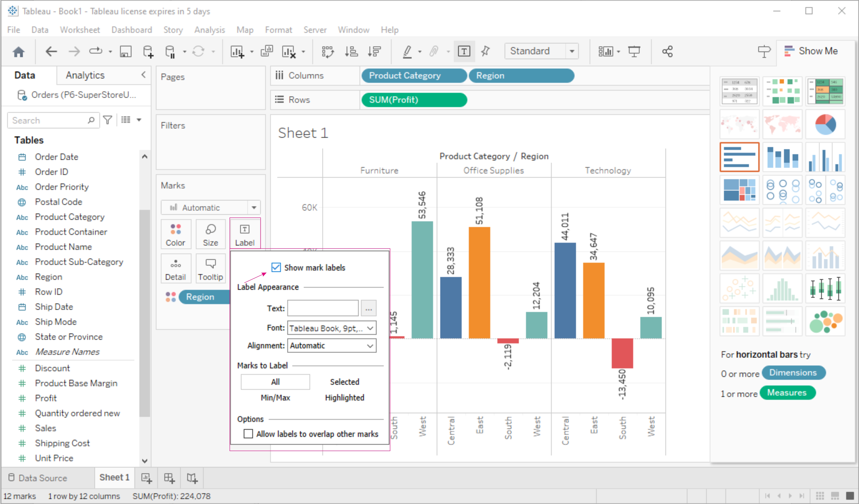This screenshot has width=859, height=504.
Task: Uncheck Show mark labels checkbox
Action: tap(276, 267)
